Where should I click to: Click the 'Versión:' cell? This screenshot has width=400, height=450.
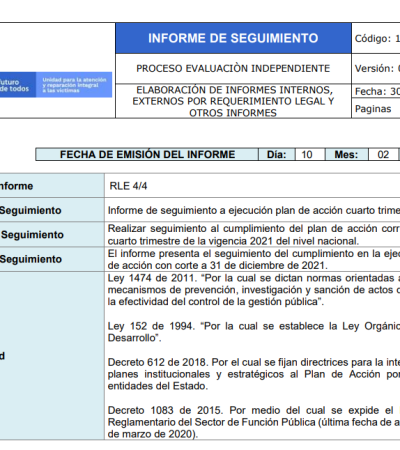coord(376,69)
